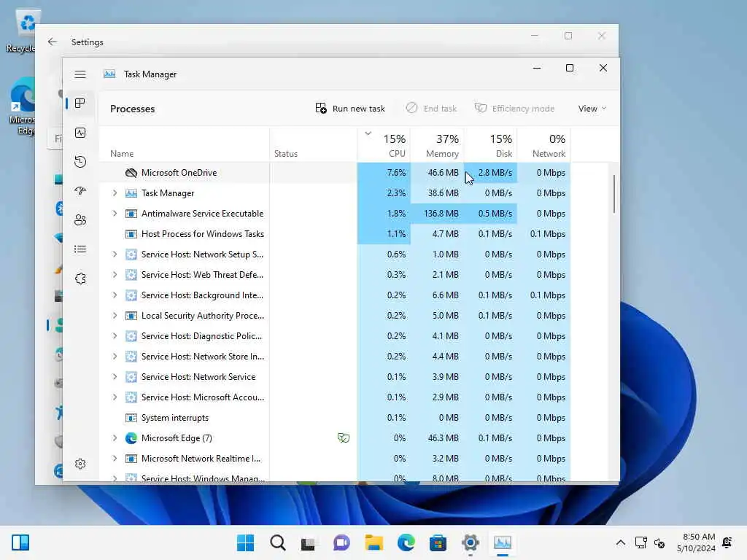Open the View dropdown menu
The image size is (747, 560).
coord(592,109)
